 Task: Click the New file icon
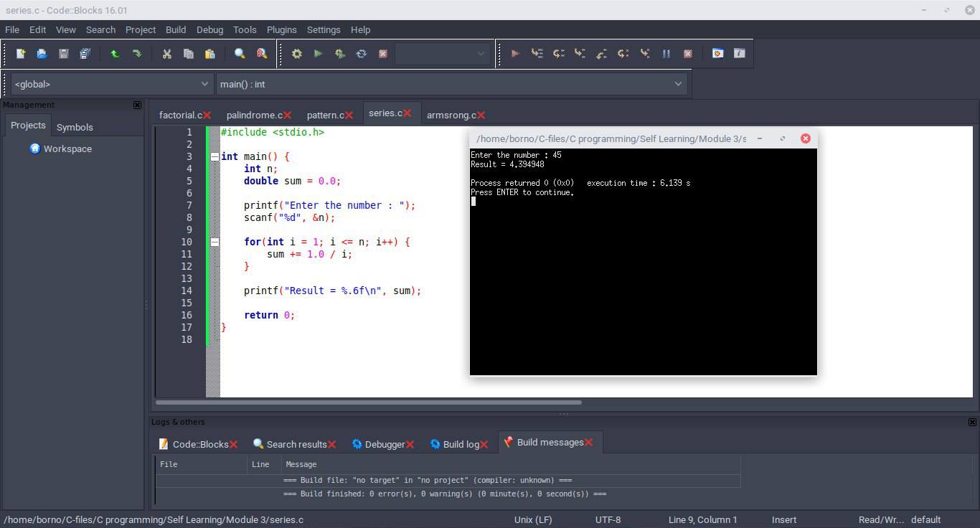pyautogui.click(x=21, y=54)
